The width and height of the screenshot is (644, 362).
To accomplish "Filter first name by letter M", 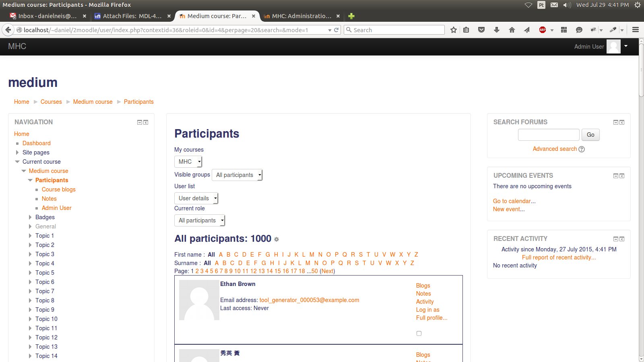I will click(x=312, y=255).
